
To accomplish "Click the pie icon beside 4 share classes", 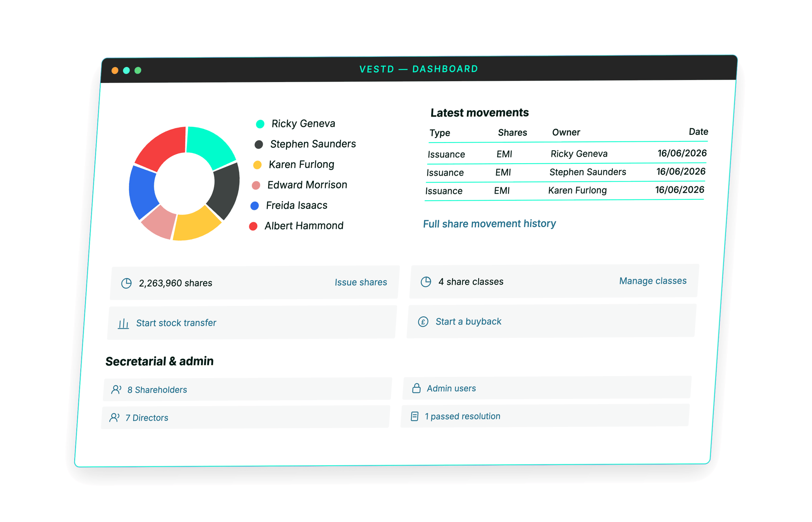I will [426, 282].
